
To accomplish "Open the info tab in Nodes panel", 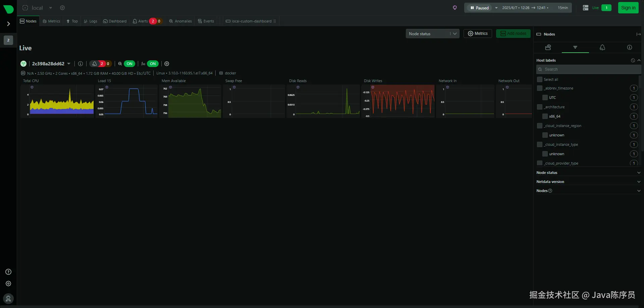I will [x=630, y=47].
